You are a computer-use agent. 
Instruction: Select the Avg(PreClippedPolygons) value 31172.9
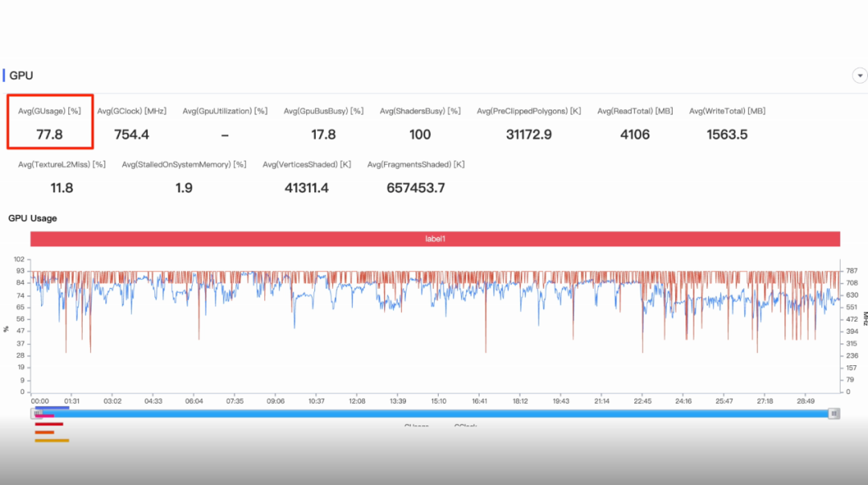click(529, 134)
